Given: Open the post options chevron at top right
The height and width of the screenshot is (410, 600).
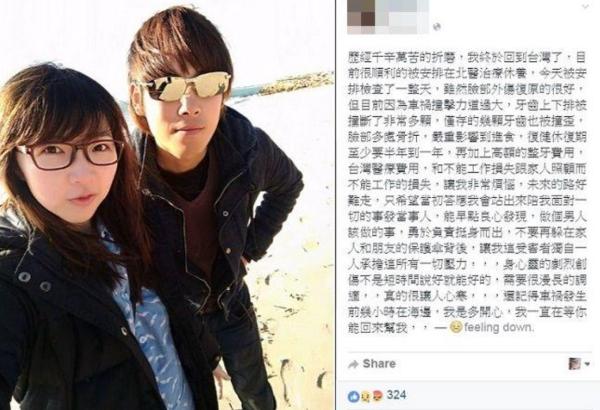Looking at the screenshot, I should (x=586, y=7).
